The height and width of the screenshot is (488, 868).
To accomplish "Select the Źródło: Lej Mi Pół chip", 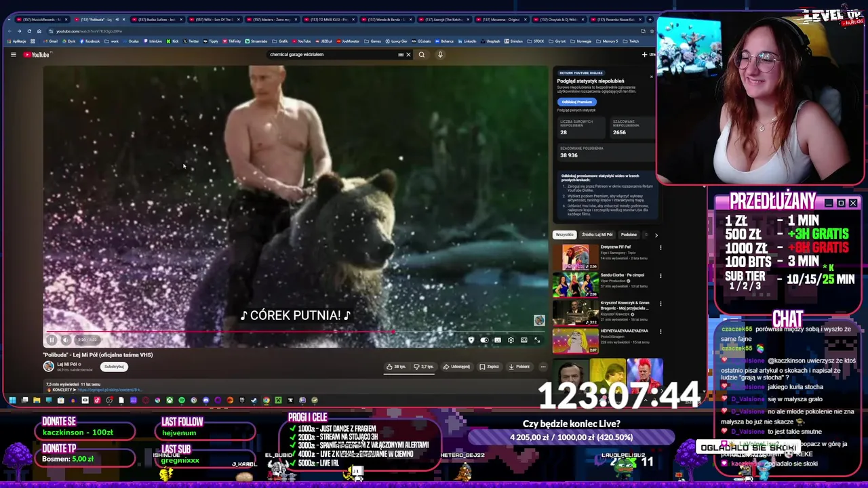I will click(x=597, y=235).
